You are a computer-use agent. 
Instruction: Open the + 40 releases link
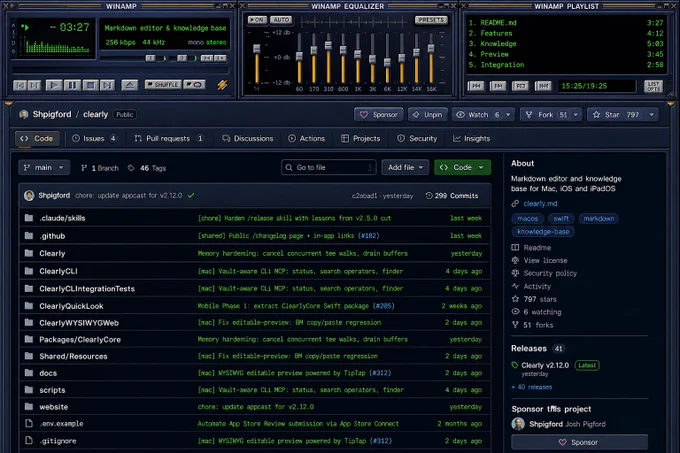pos(532,387)
